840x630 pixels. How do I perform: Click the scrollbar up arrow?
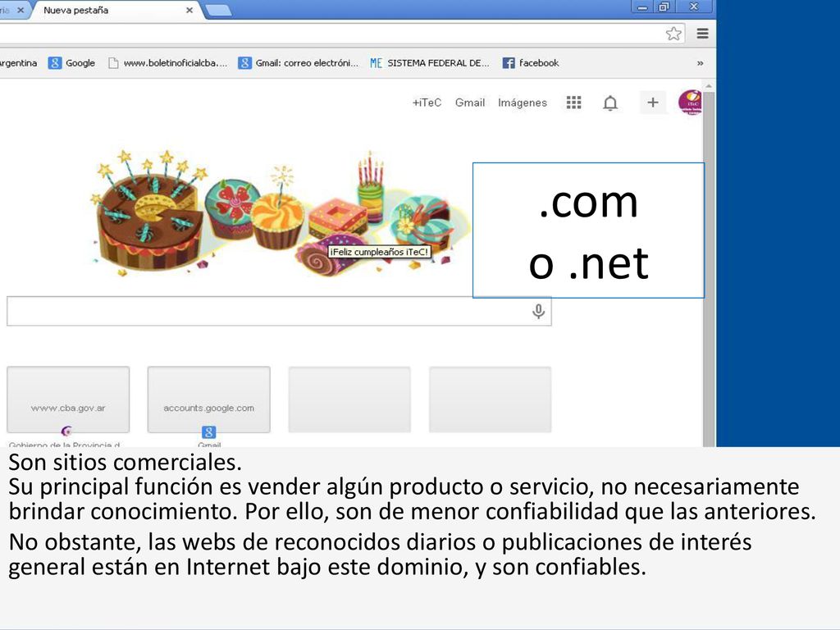click(709, 85)
